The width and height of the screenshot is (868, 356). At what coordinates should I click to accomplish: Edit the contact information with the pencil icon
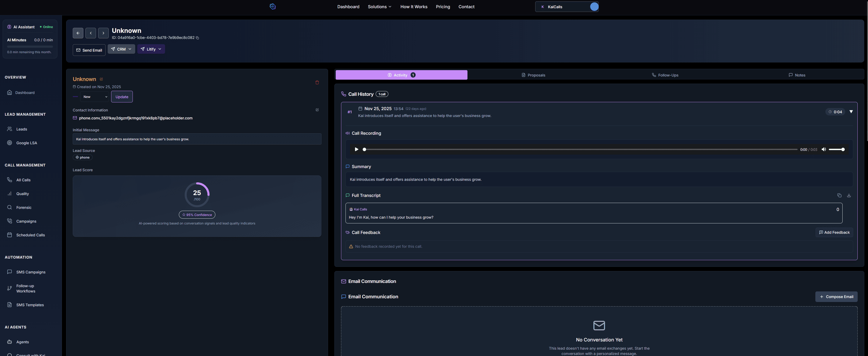click(317, 110)
